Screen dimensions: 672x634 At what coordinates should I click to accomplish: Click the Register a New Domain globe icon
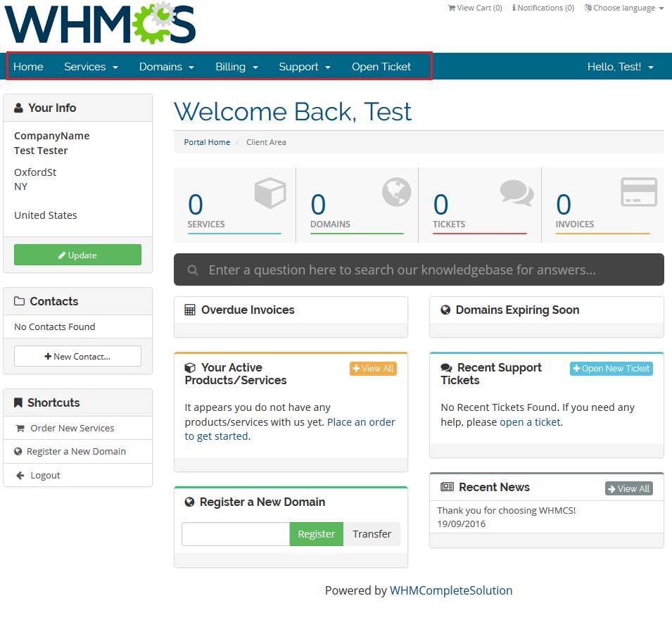[189, 502]
